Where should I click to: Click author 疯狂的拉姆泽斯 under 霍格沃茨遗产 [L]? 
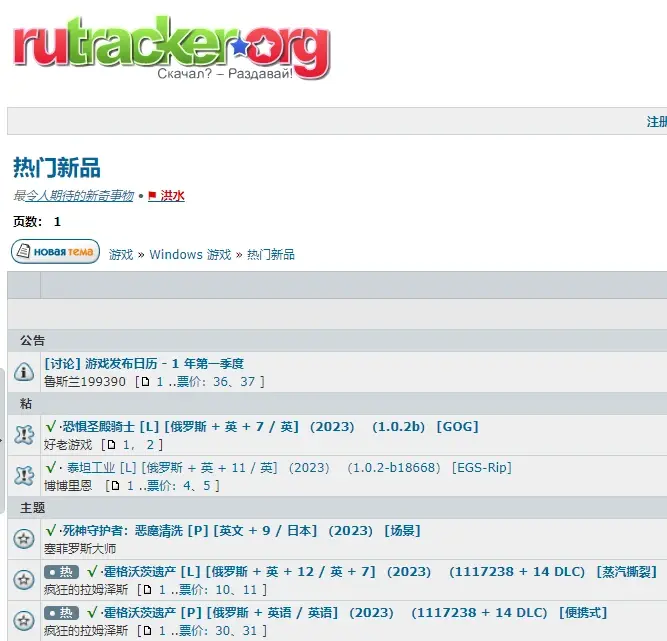[x=86, y=590]
